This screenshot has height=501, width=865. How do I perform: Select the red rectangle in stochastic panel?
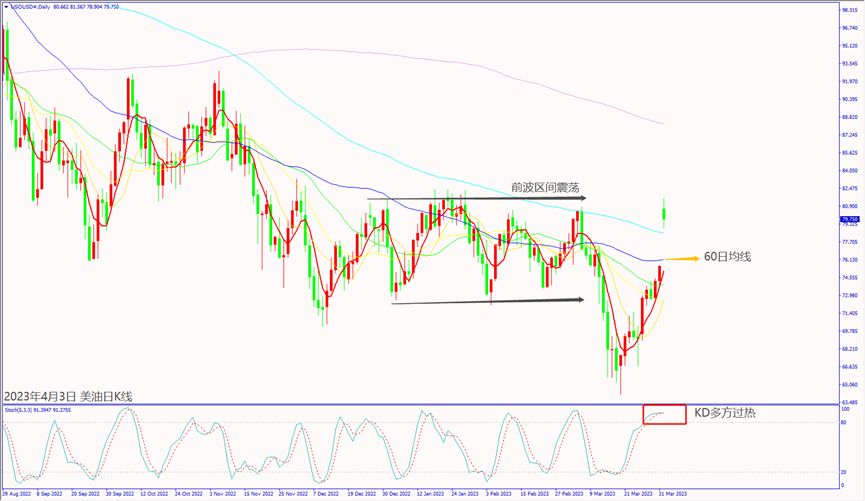[x=664, y=414]
